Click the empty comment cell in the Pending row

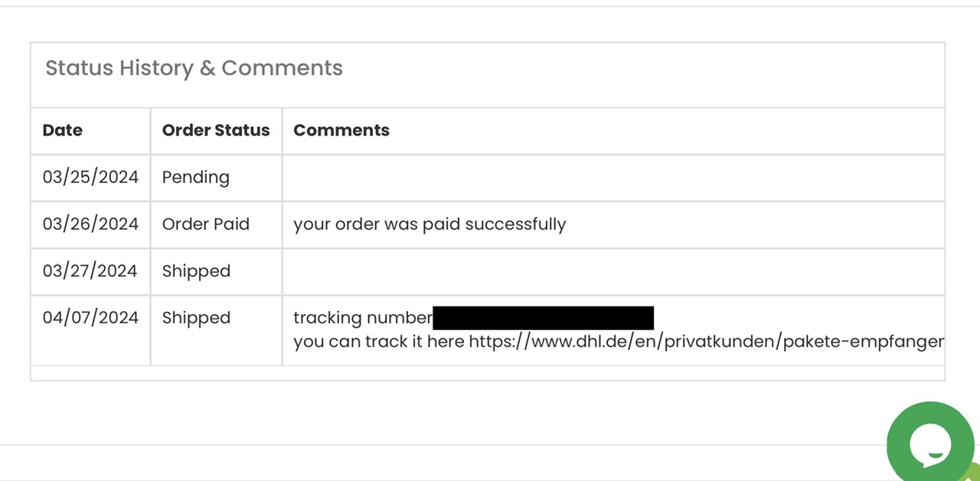612,178
